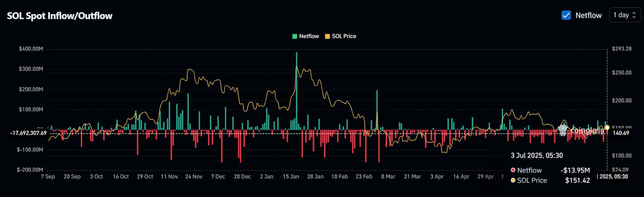Click the 23 Feb date label
Image resolution: width=644 pixels, height=197 pixels.
pyautogui.click(x=364, y=176)
